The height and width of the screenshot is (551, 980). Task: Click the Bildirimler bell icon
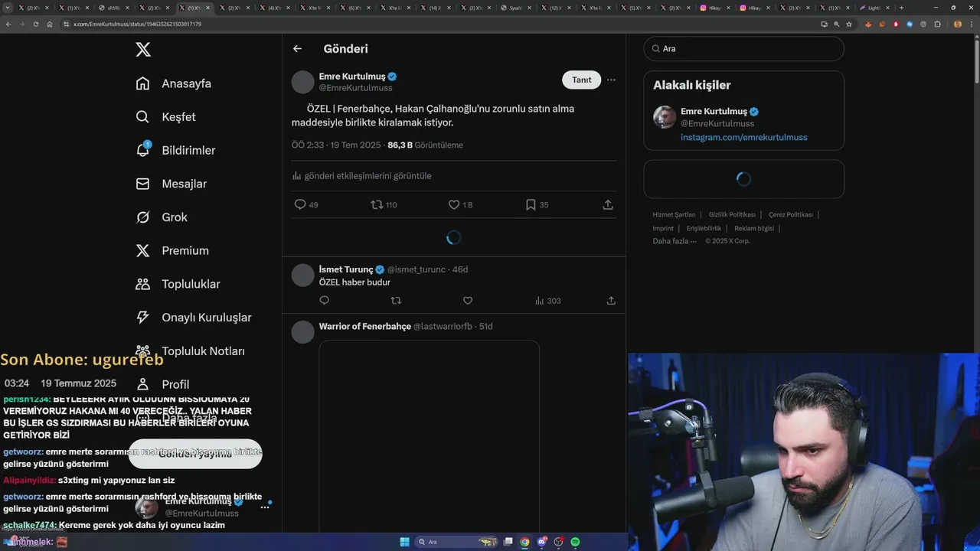tap(142, 150)
